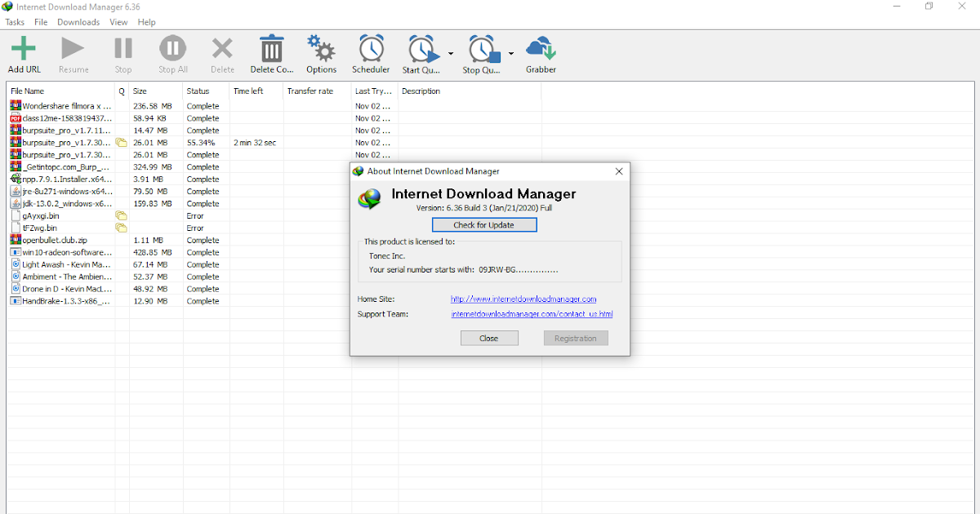Click the 428.85 MB size cell

point(153,253)
